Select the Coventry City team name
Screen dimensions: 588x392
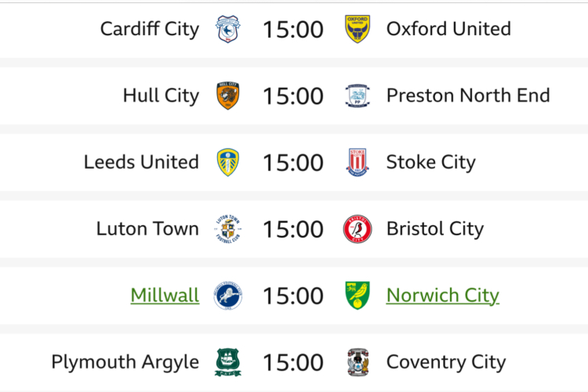(446, 362)
